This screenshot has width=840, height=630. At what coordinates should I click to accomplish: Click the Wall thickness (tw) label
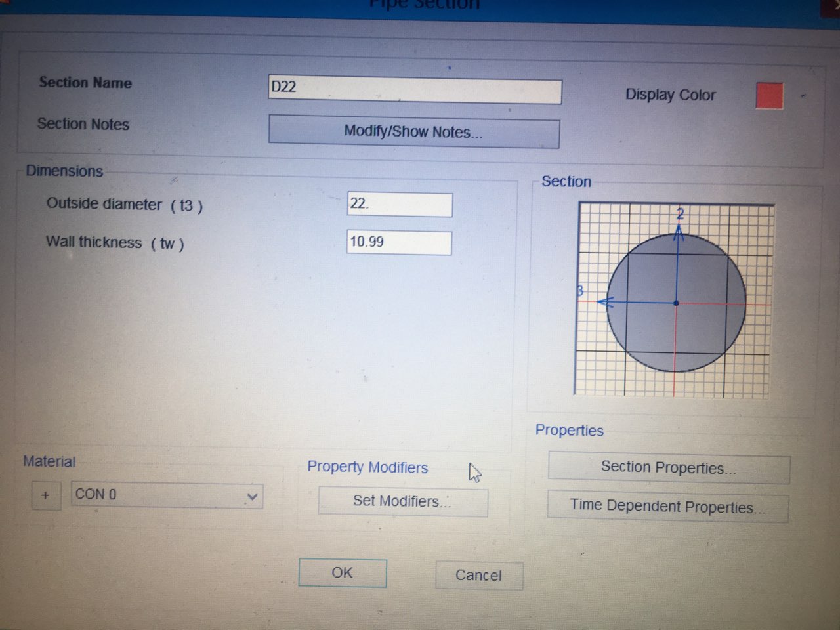click(x=115, y=243)
